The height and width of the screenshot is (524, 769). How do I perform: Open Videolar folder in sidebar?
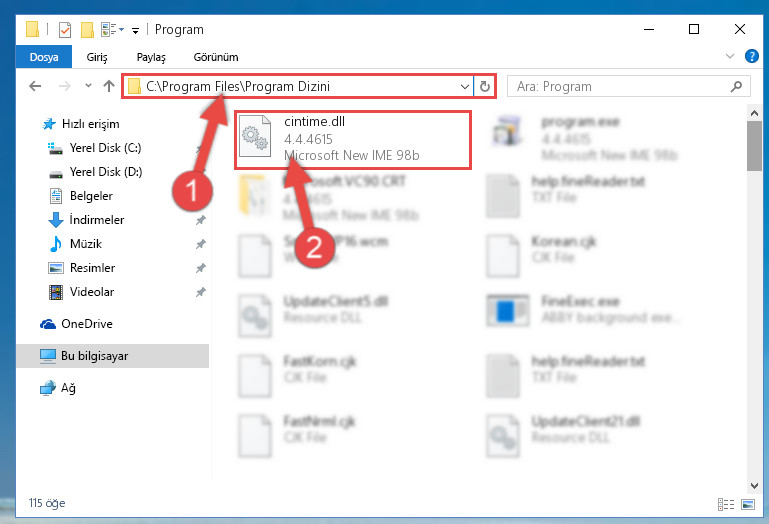click(92, 292)
